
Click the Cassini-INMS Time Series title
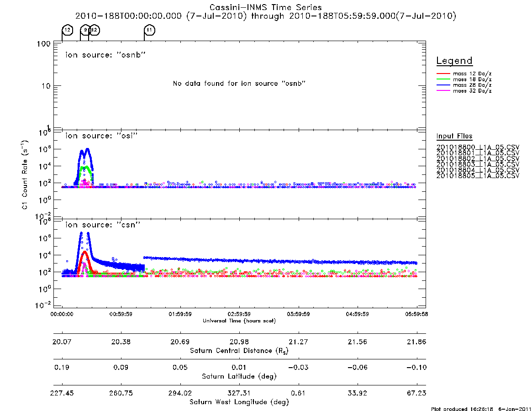pyautogui.click(x=266, y=7)
